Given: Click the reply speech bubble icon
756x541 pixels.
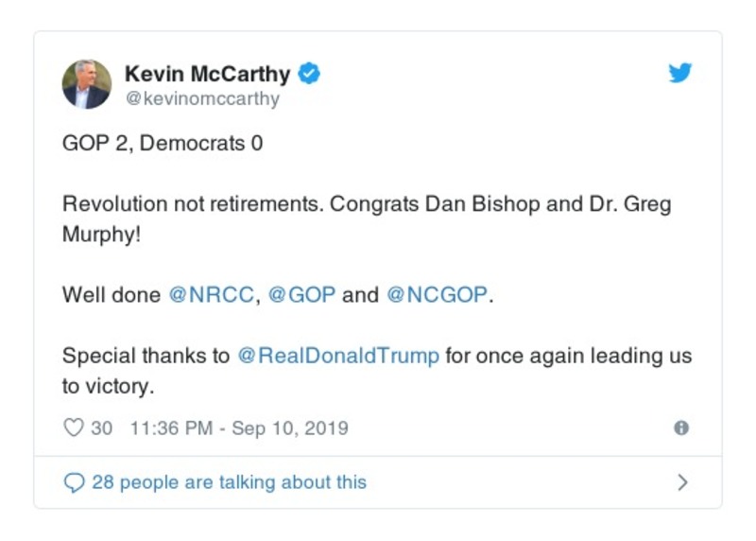Looking at the screenshot, I should click(74, 482).
